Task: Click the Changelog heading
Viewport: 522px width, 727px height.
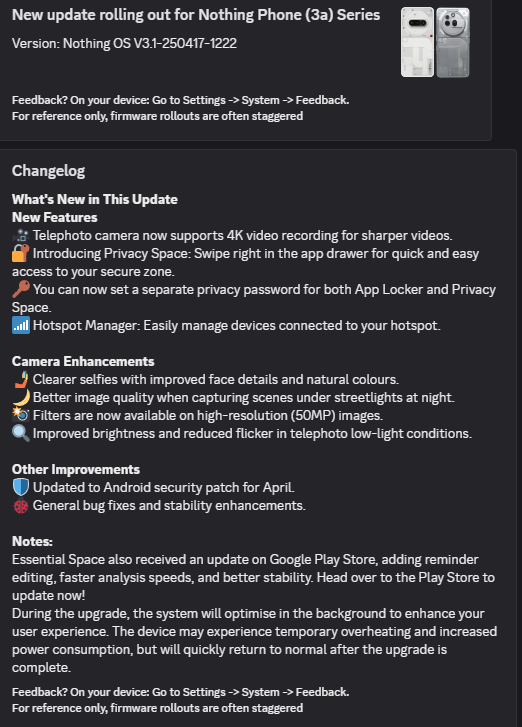Action: click(49, 171)
